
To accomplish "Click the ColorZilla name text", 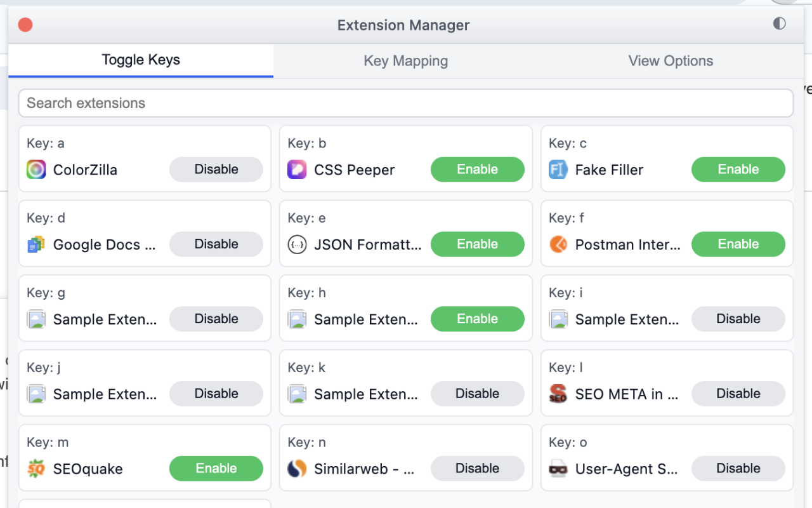I will [85, 170].
